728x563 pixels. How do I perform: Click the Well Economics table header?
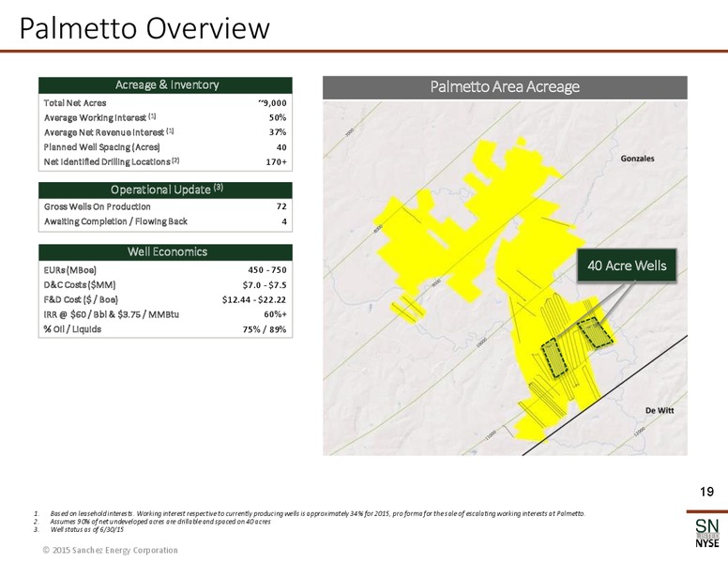pyautogui.click(x=165, y=252)
